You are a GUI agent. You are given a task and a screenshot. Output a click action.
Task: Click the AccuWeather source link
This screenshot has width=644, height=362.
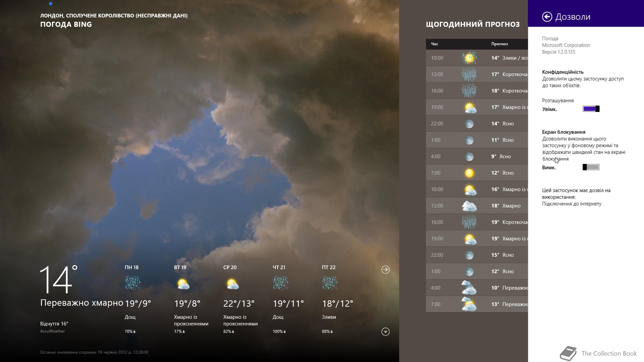tap(52, 331)
